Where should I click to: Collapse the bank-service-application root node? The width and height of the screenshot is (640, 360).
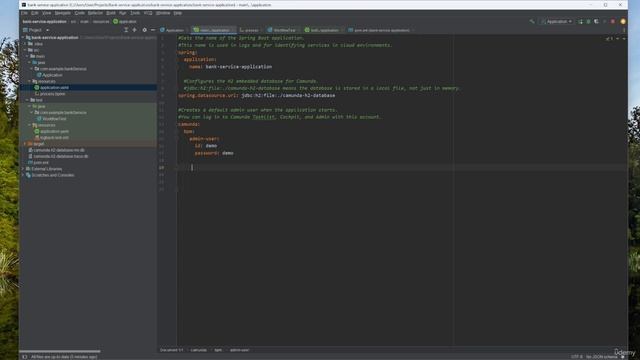[x=23, y=38]
